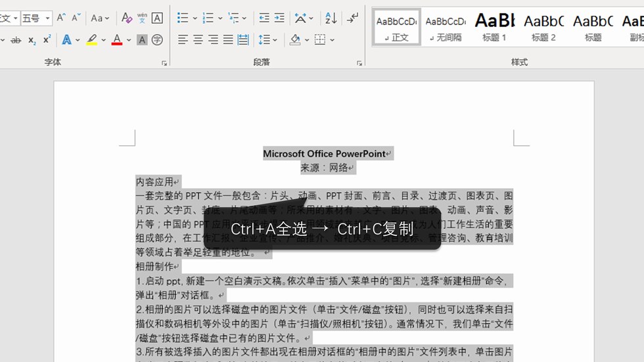Click the text effects icon

[x=66, y=40]
